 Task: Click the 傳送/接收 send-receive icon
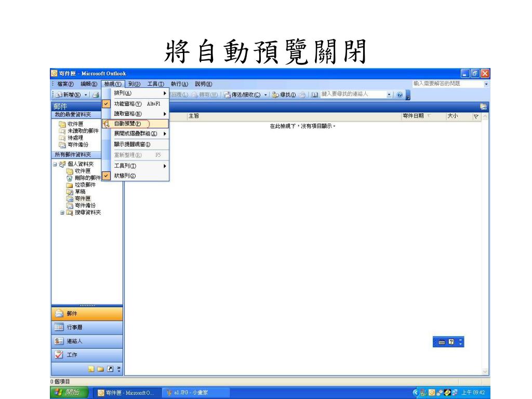228,95
